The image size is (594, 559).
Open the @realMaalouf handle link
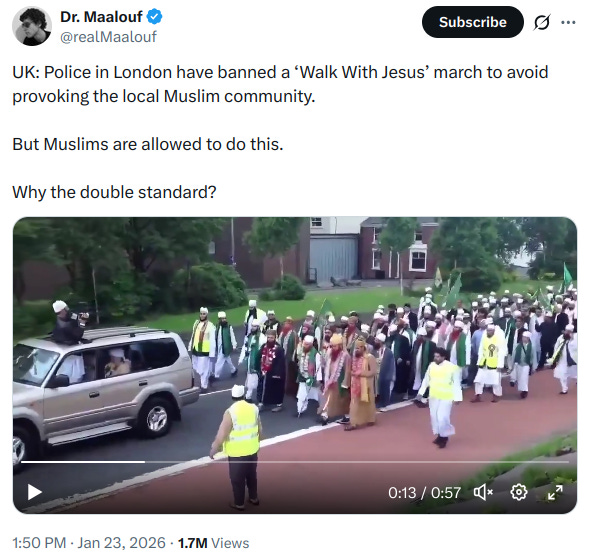[108, 37]
